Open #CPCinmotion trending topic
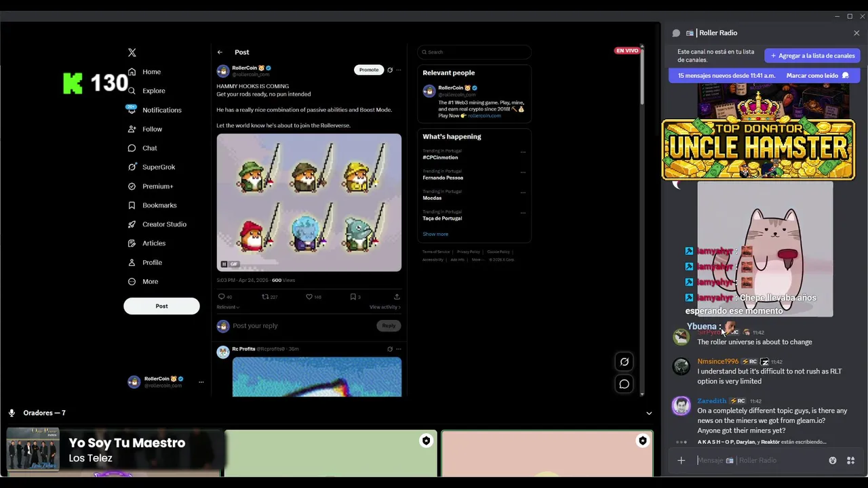Screen dimensions: 868x488 (440, 157)
